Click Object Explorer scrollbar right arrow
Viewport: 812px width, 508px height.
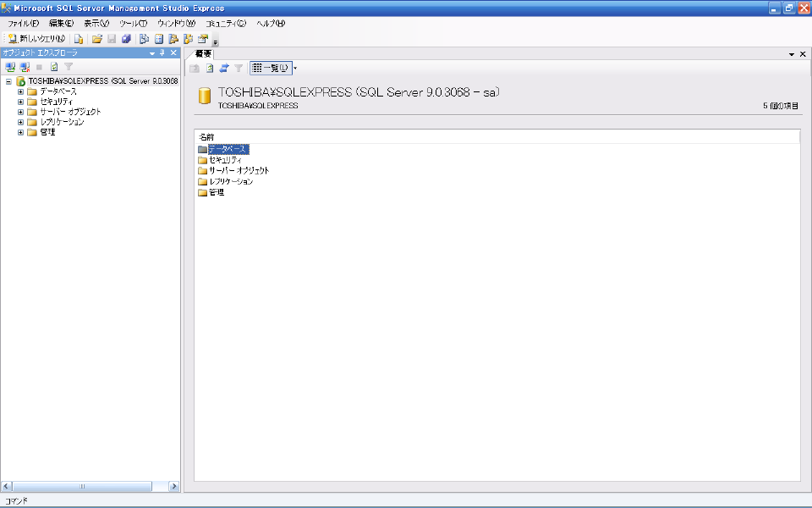click(174, 486)
